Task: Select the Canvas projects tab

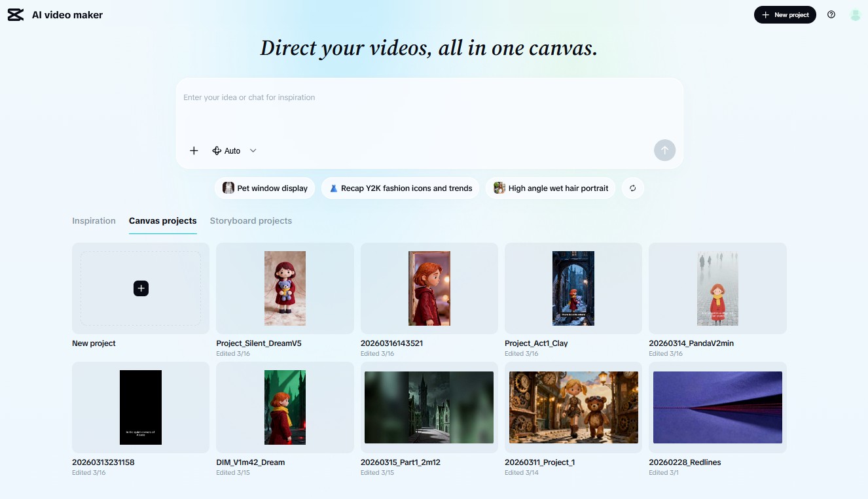Action: pos(162,221)
